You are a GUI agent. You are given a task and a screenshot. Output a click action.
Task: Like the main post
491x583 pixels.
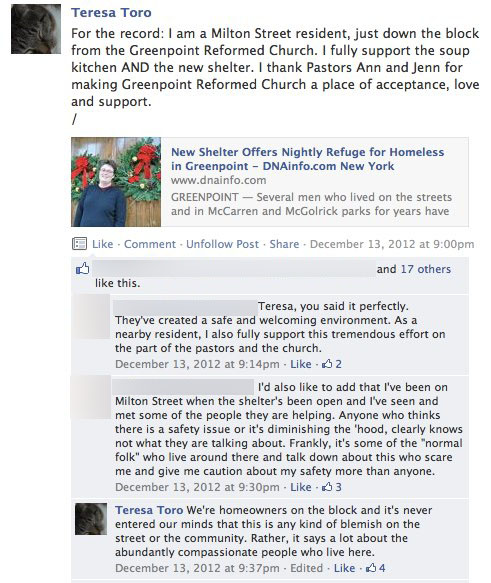click(x=103, y=244)
